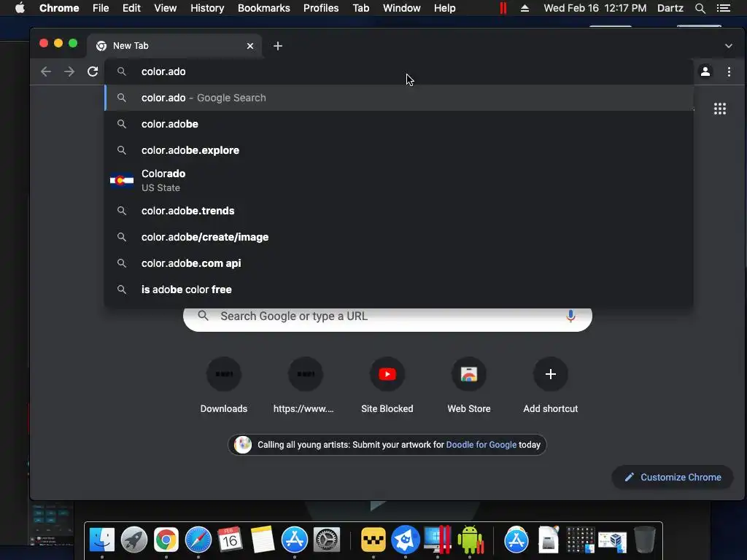Open the View menu
Screen dimensions: 747x560
pyautogui.click(x=165, y=8)
